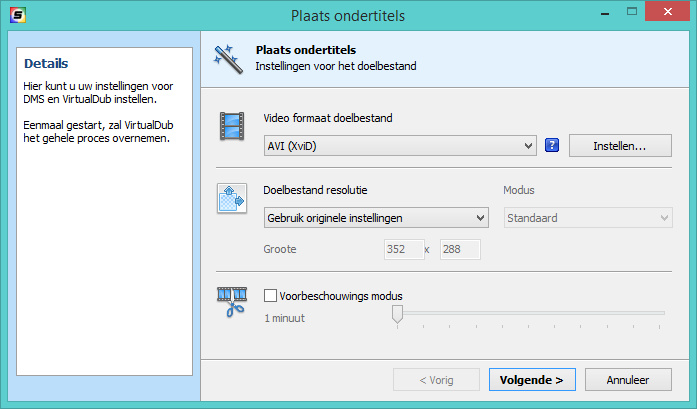Enable the Voorbeschouwings modus checkbox
This screenshot has width=697, height=409.
271,296
